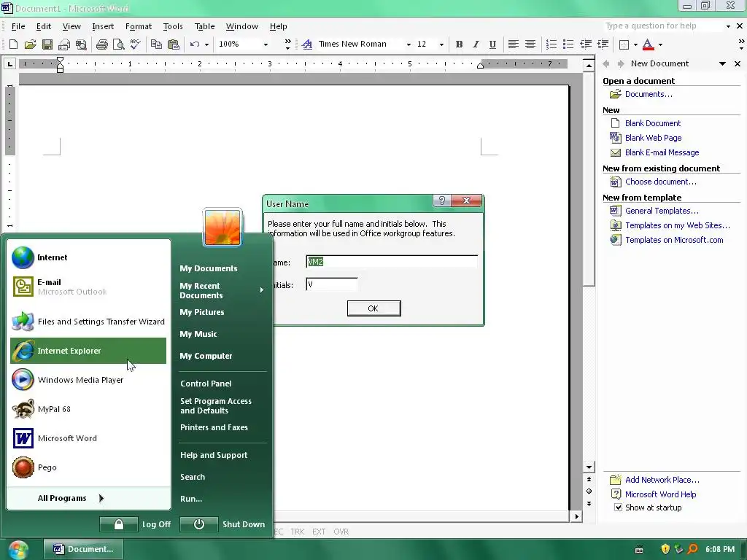Toggle Numbering list button
The height and width of the screenshot is (560, 747).
tap(551, 44)
